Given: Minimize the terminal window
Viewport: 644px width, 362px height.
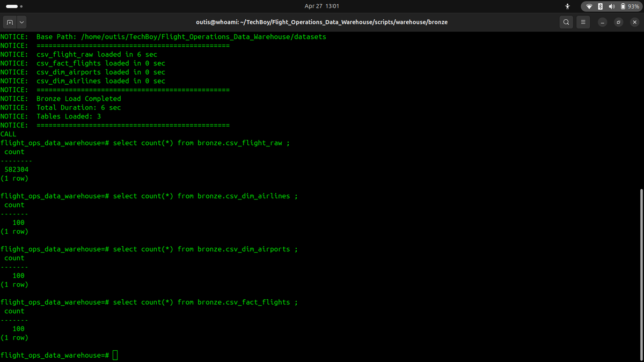Looking at the screenshot, I should [x=603, y=23].
